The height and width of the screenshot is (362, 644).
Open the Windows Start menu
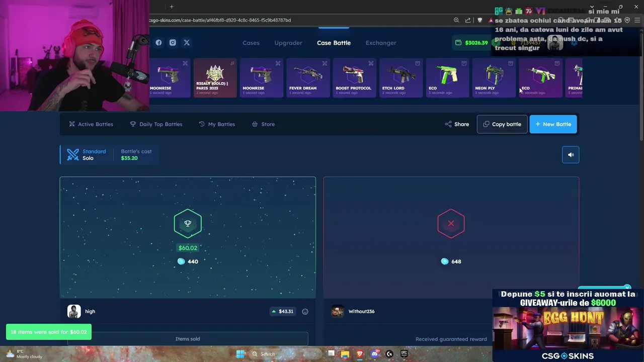click(240, 354)
